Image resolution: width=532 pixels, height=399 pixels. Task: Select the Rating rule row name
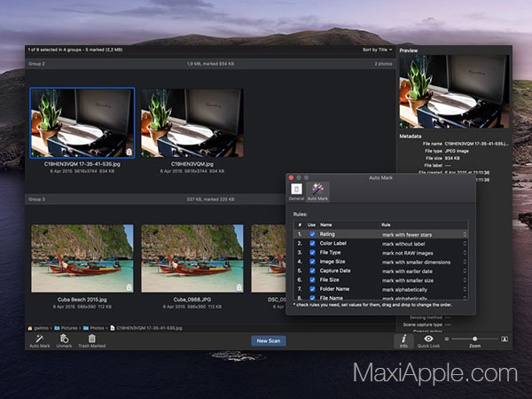tap(327, 234)
